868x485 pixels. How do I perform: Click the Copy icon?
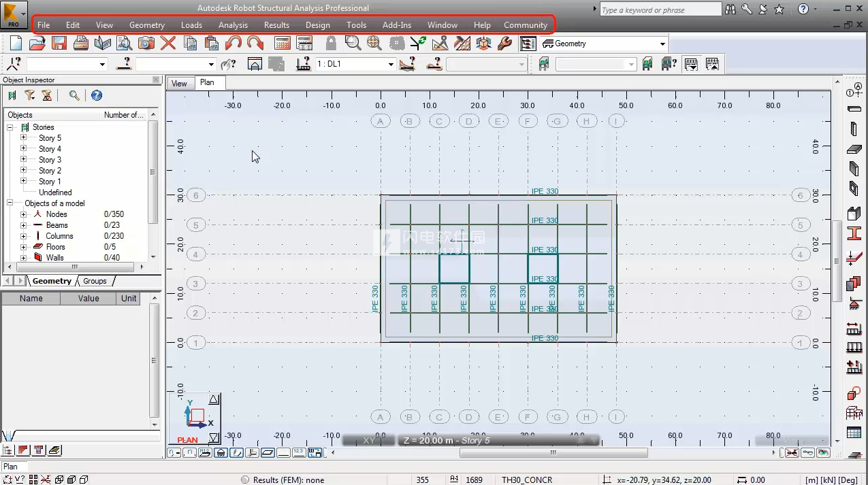(190, 44)
